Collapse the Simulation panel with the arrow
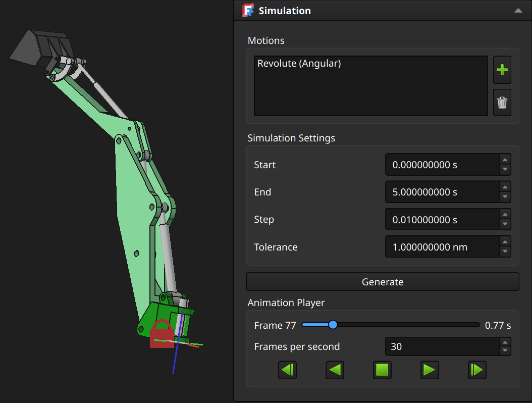Screen dimensions: 532x403 click(x=518, y=11)
